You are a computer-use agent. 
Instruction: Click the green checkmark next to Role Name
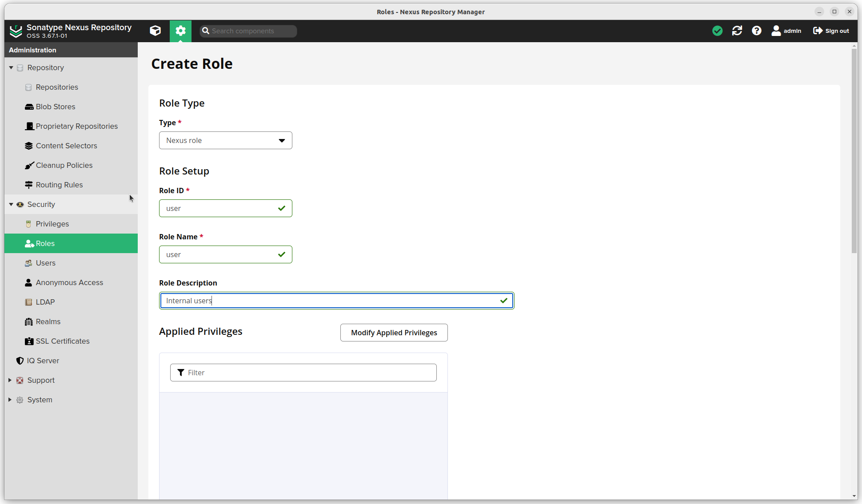[x=282, y=254]
